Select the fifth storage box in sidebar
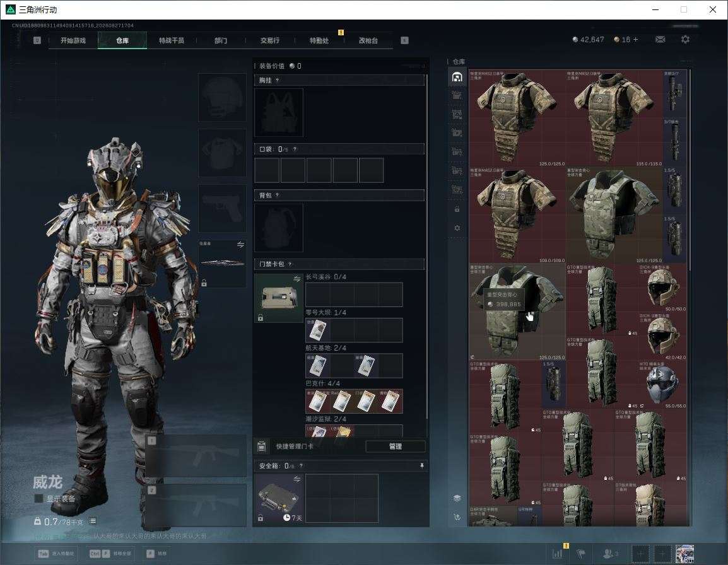Screen dimensions: 728x565 (x=457, y=152)
